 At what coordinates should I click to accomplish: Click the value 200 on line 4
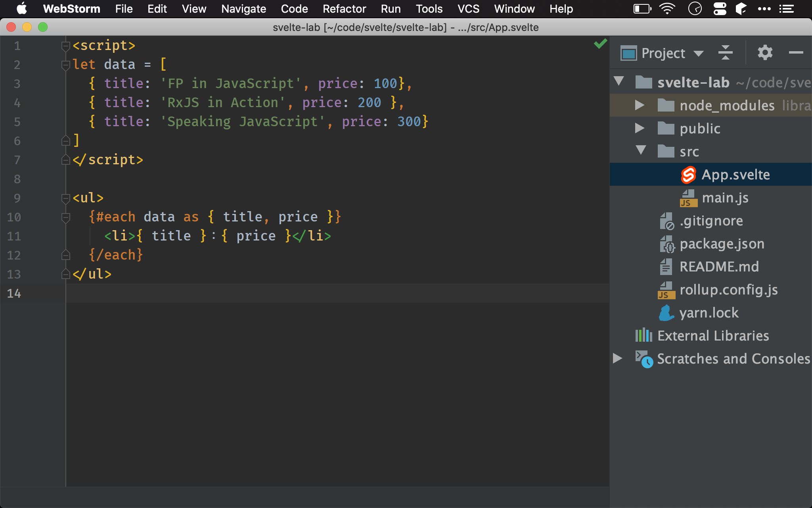tap(369, 102)
